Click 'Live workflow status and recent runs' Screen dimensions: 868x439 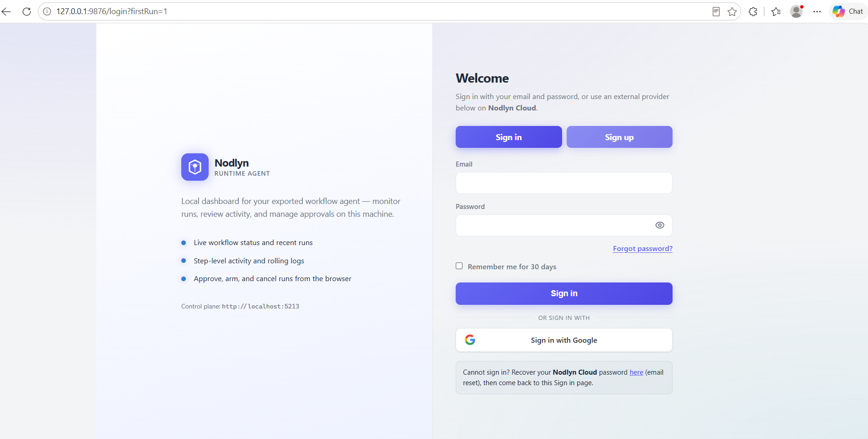pos(253,243)
